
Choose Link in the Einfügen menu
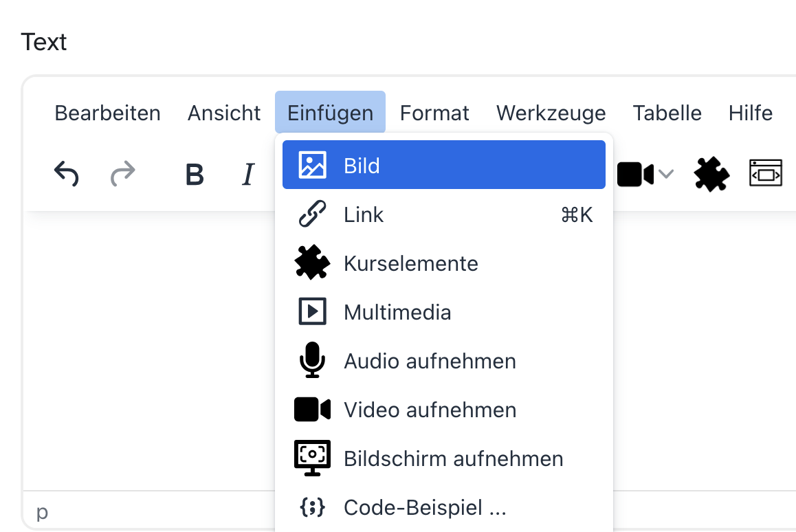(x=443, y=214)
